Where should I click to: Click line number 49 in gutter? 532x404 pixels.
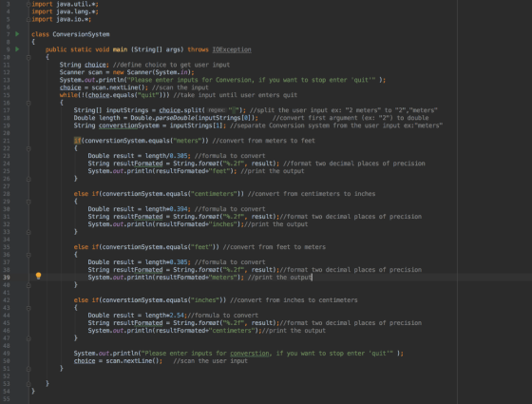7,354
